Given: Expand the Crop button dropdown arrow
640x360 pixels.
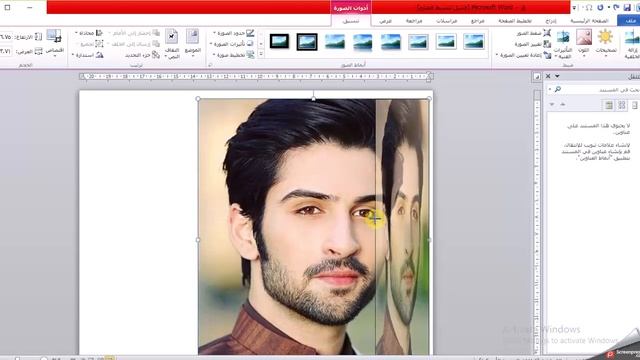Looking at the screenshot, I should 54,56.
